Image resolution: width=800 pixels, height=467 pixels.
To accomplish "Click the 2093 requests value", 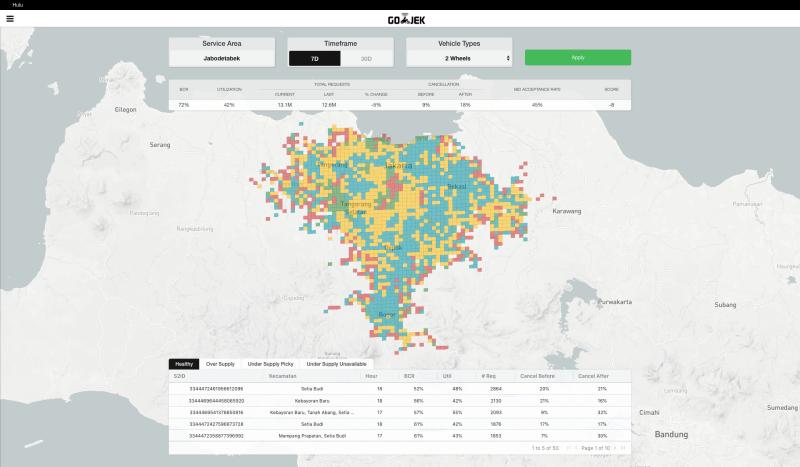I will pyautogui.click(x=496, y=412).
